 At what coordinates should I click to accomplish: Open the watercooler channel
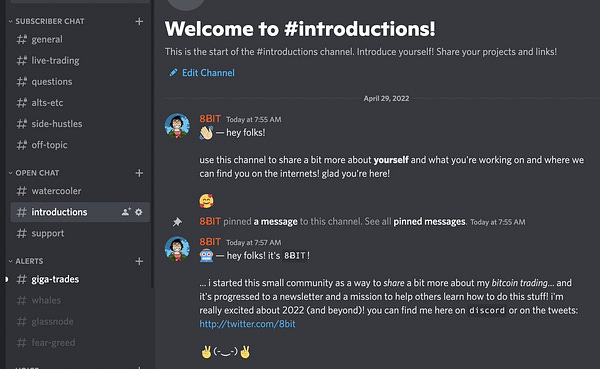[x=80, y=191]
